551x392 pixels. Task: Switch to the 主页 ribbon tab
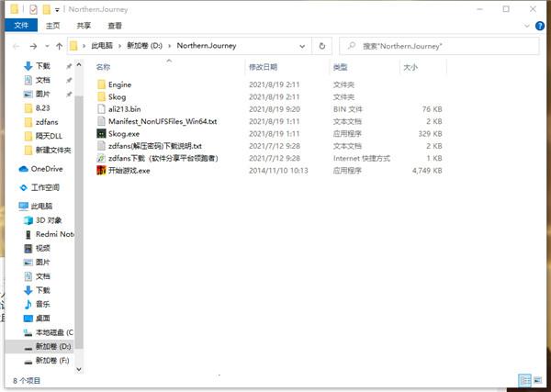(52, 26)
